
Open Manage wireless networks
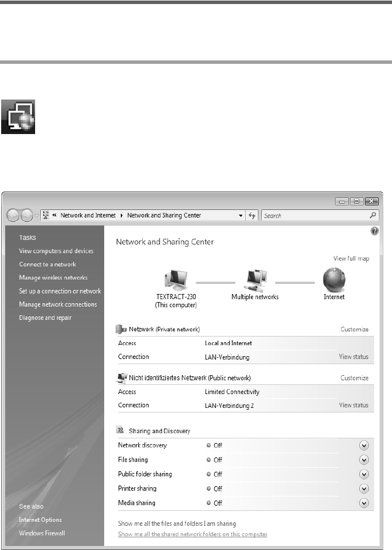tap(54, 278)
